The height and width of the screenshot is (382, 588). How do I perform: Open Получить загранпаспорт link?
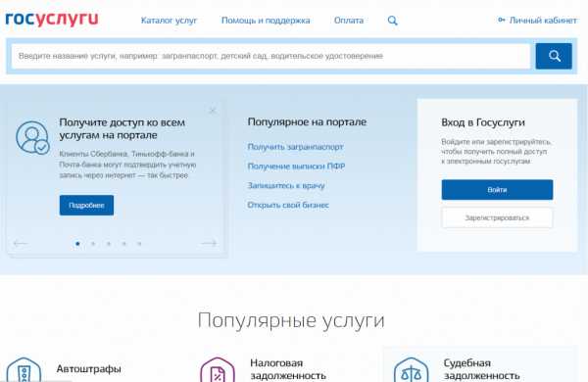point(296,147)
